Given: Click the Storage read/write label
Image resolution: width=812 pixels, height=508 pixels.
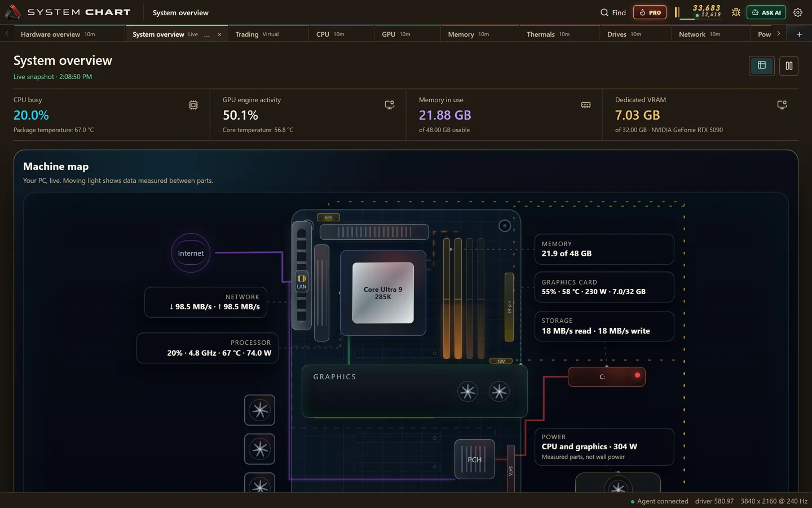Looking at the screenshot, I should click(604, 326).
